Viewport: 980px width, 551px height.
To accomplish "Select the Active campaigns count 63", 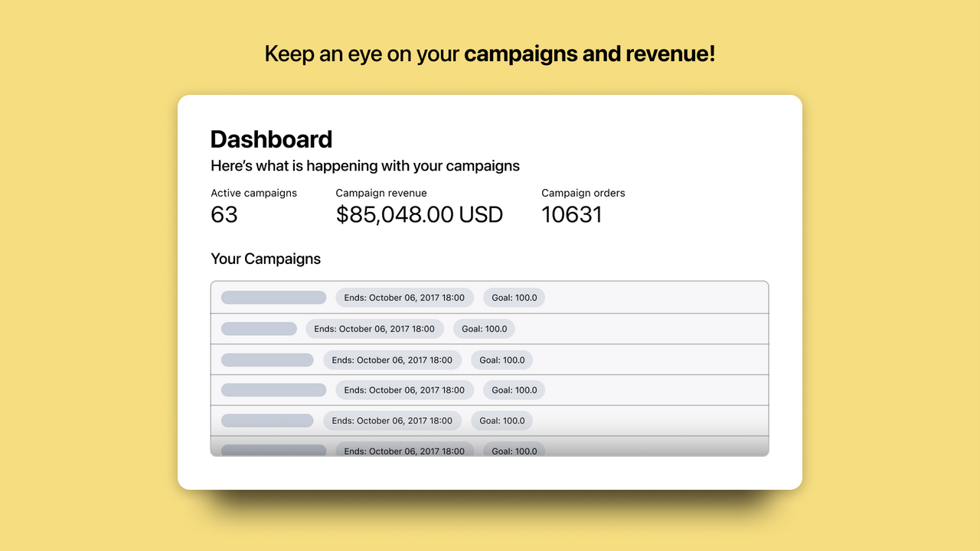I will [x=224, y=215].
